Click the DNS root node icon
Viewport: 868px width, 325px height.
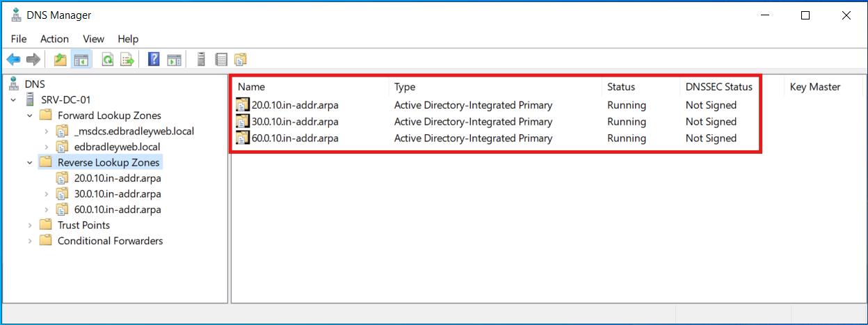pos(15,84)
